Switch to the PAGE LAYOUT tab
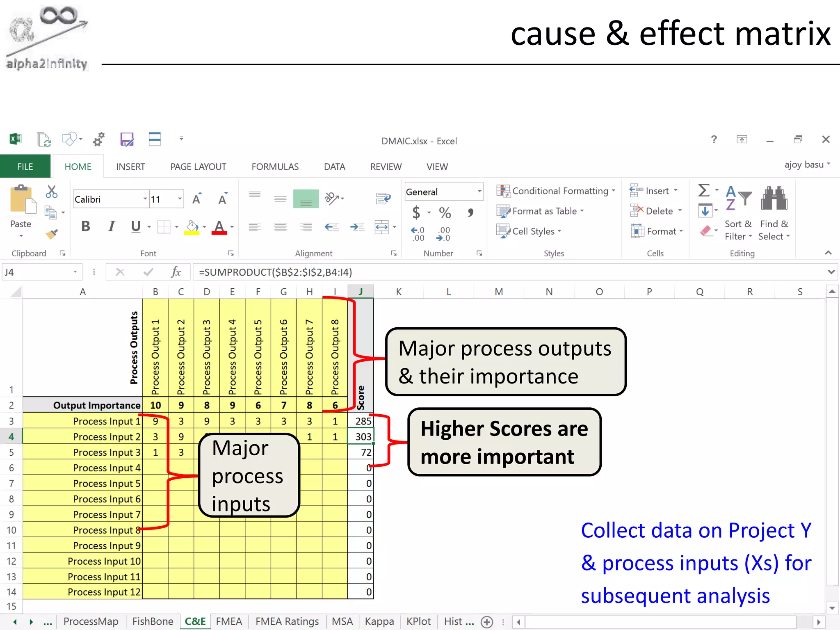Viewport: 840px width, 630px height. tap(198, 167)
